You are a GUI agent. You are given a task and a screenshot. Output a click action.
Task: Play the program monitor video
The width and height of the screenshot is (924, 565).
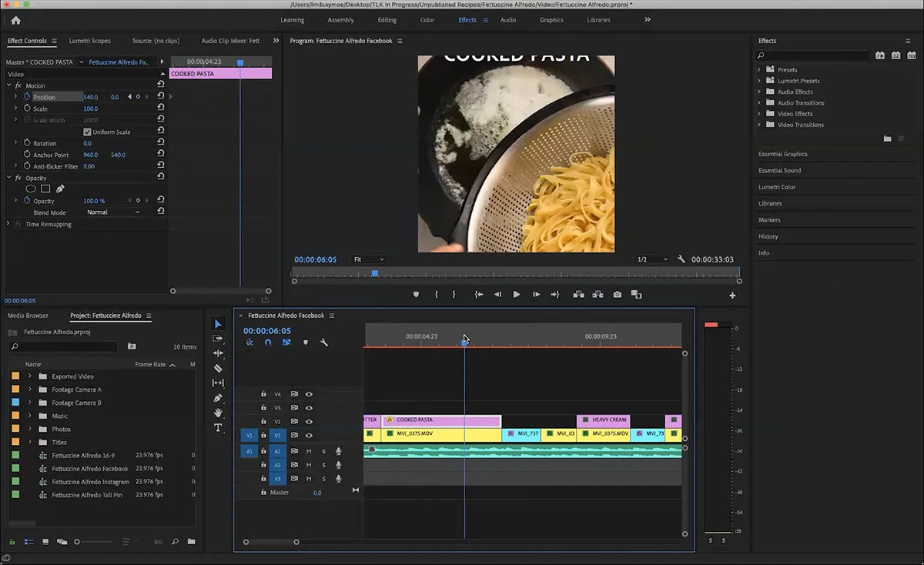516,295
